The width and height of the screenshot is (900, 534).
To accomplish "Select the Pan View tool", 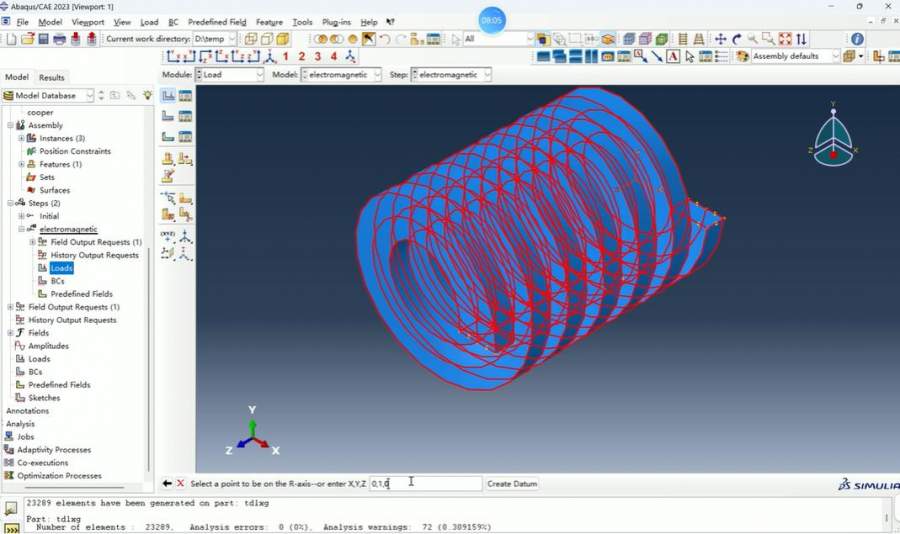I will tap(720, 39).
